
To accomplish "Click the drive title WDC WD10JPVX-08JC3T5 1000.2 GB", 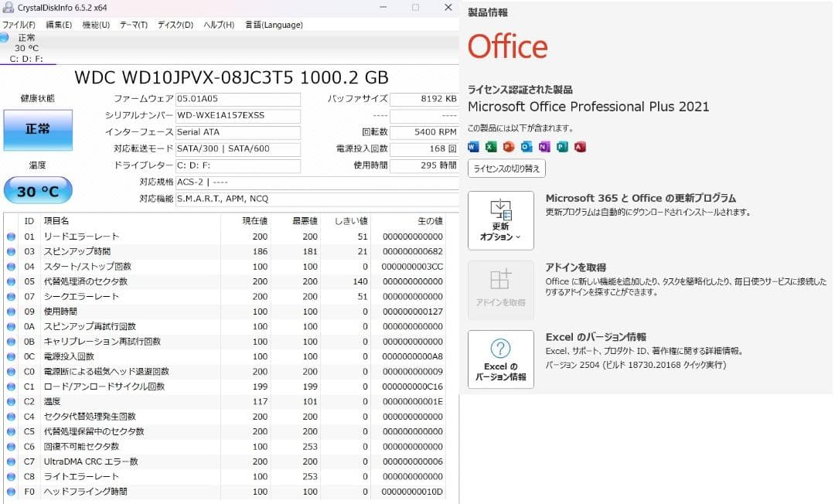I will [231, 78].
